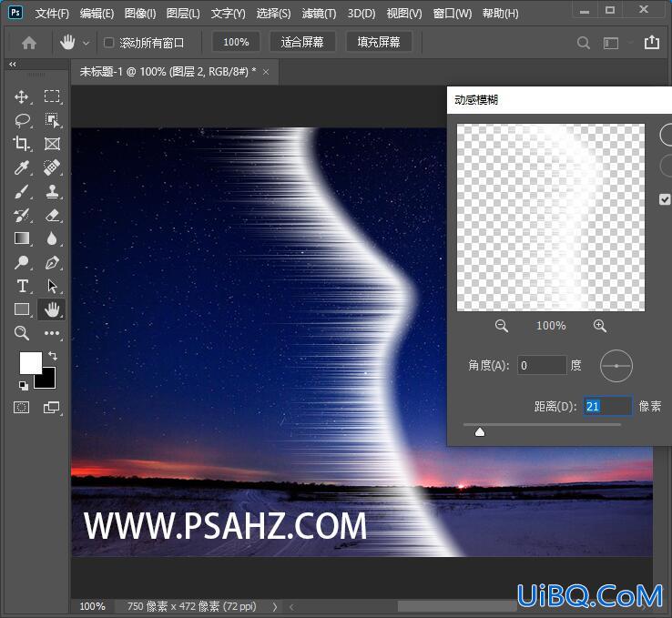Click the black background color swatch

pos(48,380)
